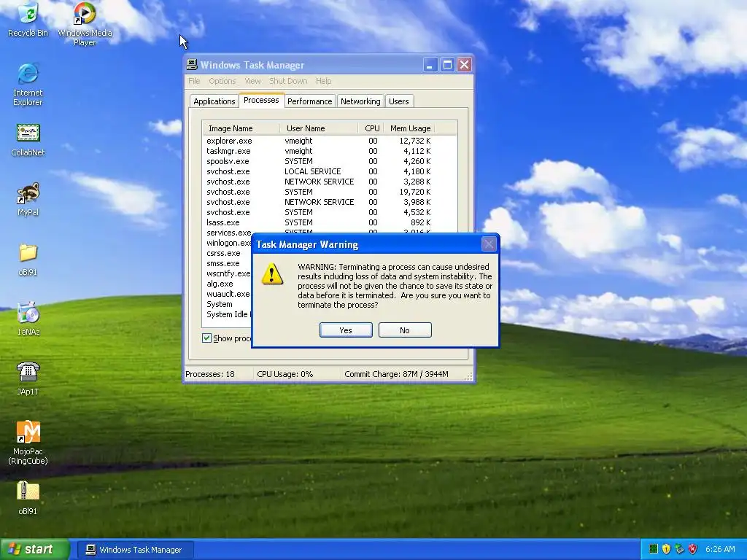Click Windows Task Manager taskbar button
747x560 pixels.
point(135,550)
